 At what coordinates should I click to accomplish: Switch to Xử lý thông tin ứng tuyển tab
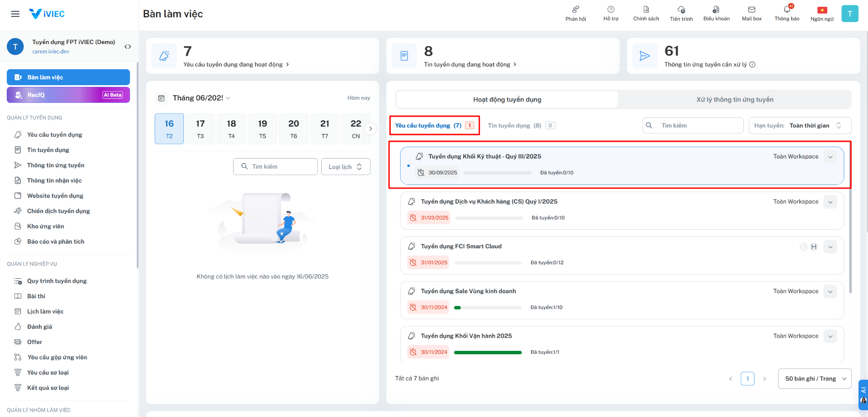coord(734,100)
